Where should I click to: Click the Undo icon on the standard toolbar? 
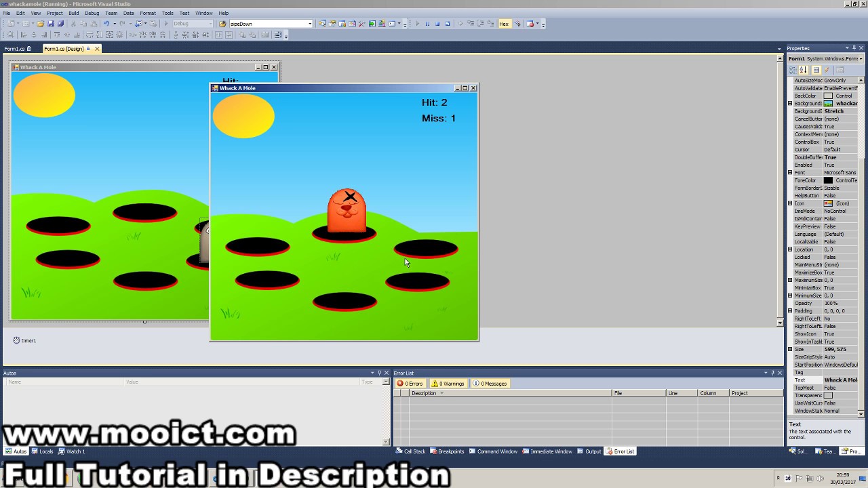point(107,24)
